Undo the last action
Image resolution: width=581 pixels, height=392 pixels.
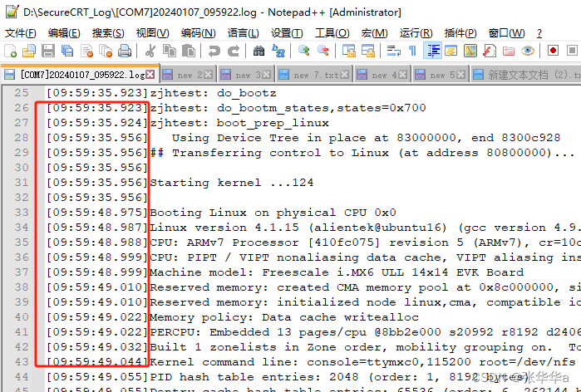click(x=214, y=51)
